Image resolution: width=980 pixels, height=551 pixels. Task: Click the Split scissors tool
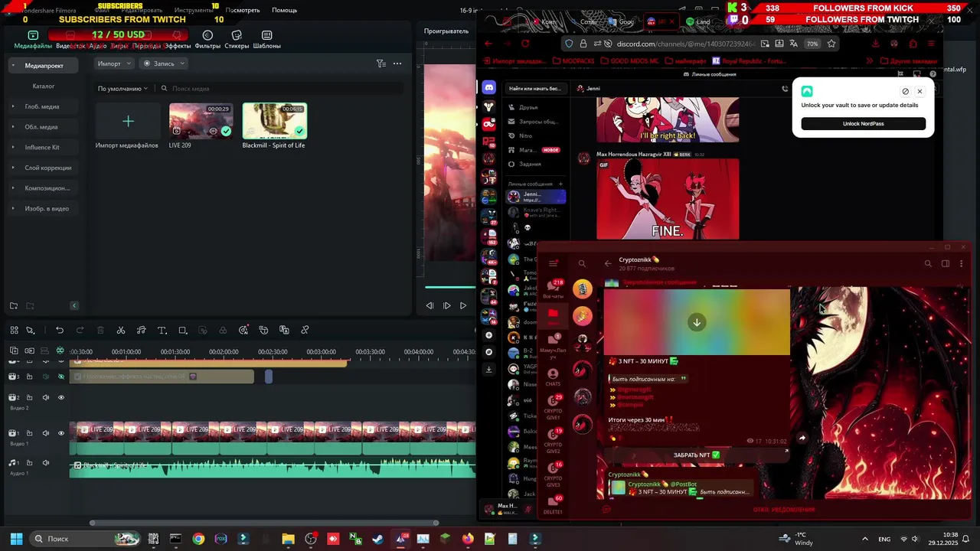(x=121, y=331)
